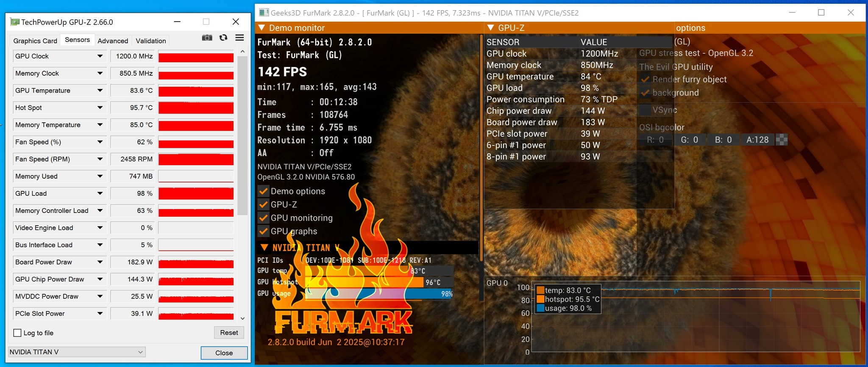Enable the Log to file checkbox
Viewport: 868px width, 367px height.
pos(17,333)
